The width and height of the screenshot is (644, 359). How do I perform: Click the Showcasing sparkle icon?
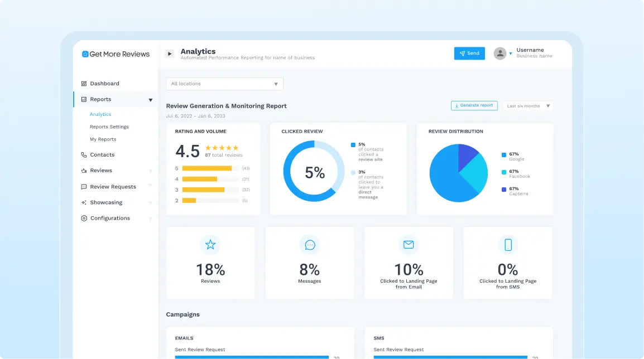pyautogui.click(x=84, y=202)
